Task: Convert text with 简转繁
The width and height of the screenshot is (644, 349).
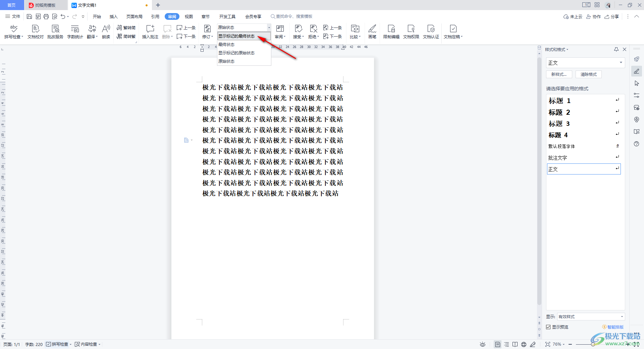Action: (x=126, y=36)
